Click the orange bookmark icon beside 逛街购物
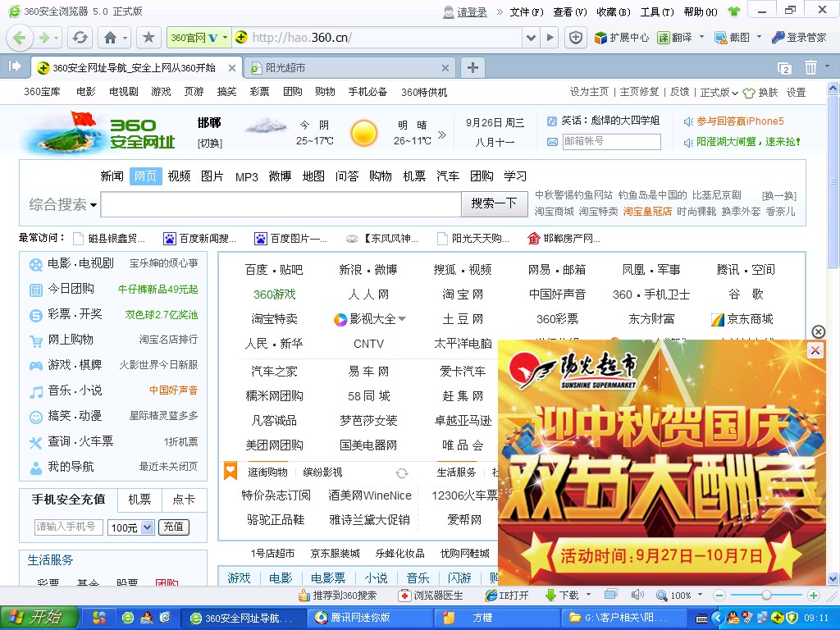 [231, 472]
